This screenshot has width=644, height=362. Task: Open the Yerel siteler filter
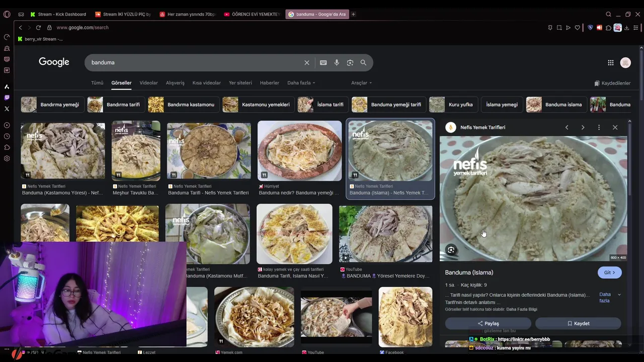[x=240, y=83]
